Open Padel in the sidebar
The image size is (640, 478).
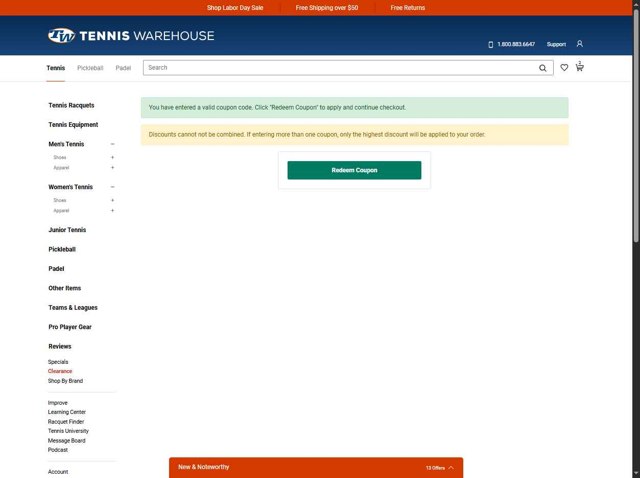(x=56, y=269)
